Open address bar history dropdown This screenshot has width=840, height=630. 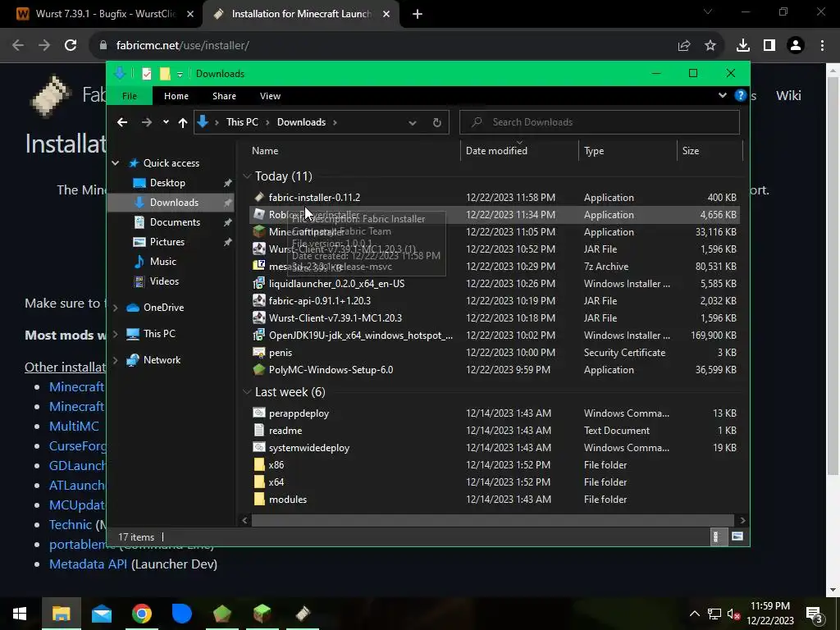[x=413, y=123]
